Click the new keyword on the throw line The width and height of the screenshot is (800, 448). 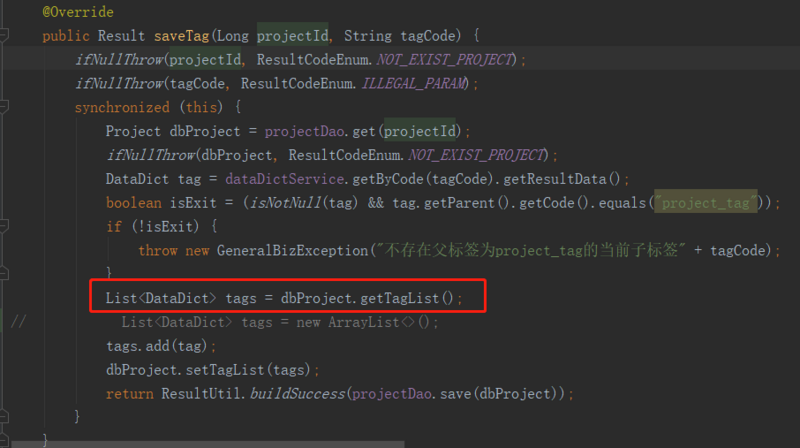tap(197, 251)
